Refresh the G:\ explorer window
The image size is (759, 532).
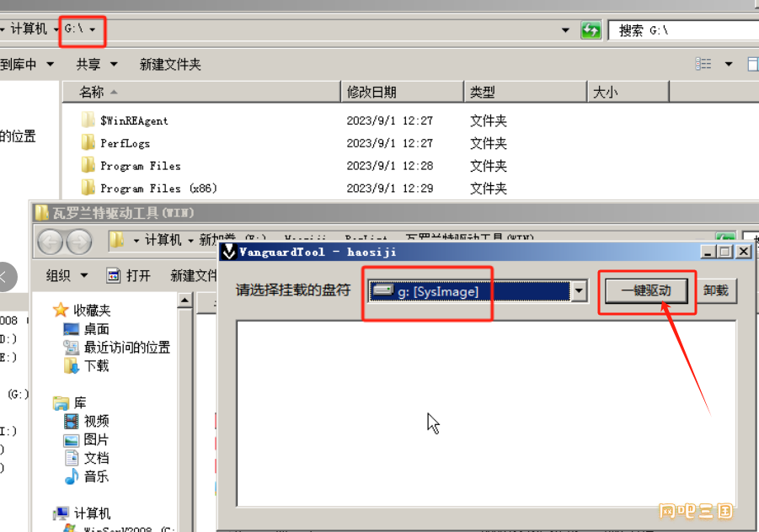click(x=591, y=30)
